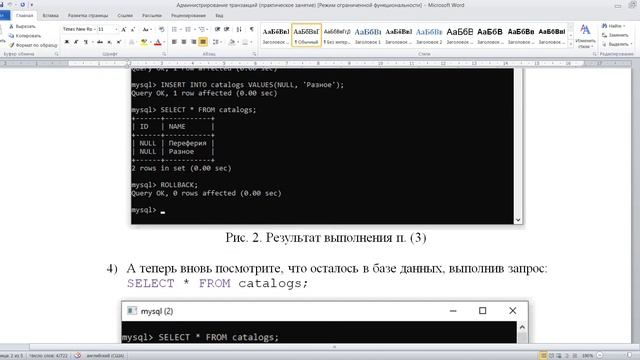Activate Формат по образцу painter
The image size is (640, 360).
tap(33, 45)
